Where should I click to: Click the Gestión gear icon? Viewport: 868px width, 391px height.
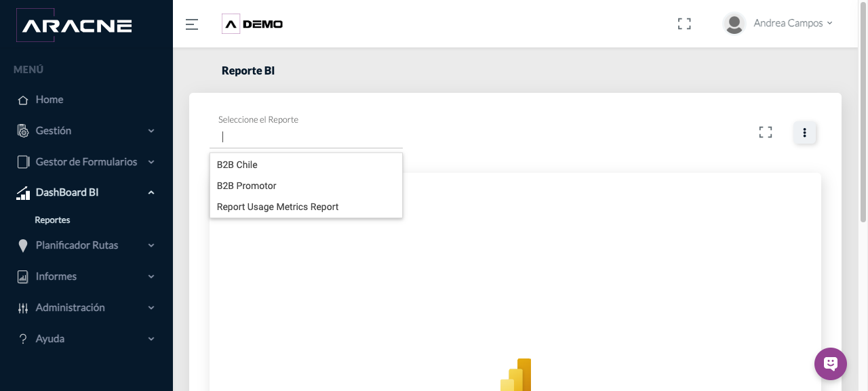point(23,131)
